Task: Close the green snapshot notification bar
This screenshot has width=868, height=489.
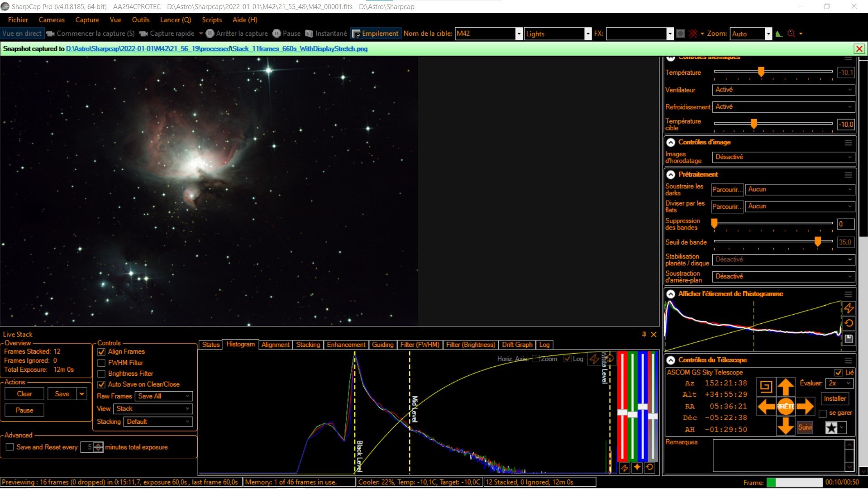Action: click(x=859, y=49)
